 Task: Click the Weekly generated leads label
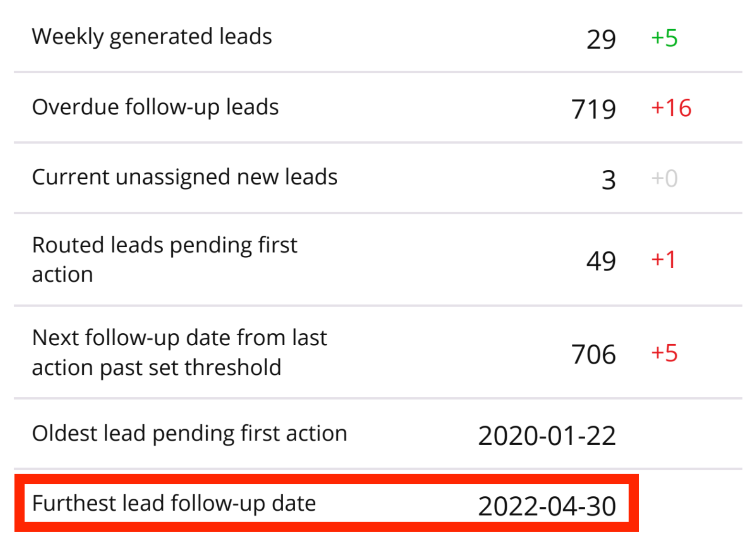(152, 37)
